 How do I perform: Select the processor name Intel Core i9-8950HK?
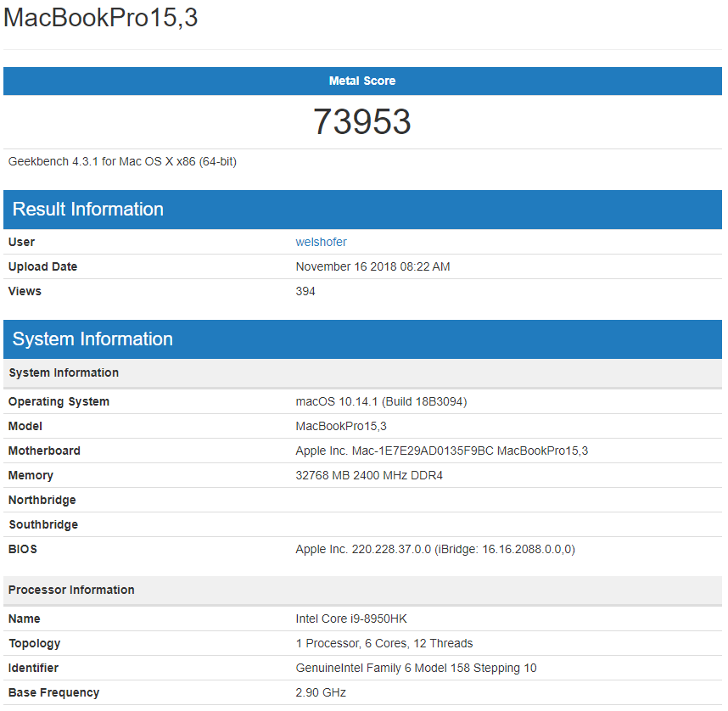pyautogui.click(x=351, y=619)
